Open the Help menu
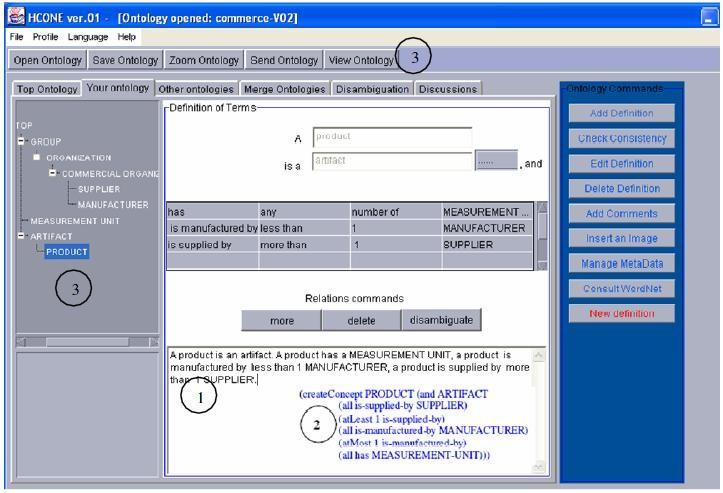The width and height of the screenshot is (723, 493). tap(126, 37)
